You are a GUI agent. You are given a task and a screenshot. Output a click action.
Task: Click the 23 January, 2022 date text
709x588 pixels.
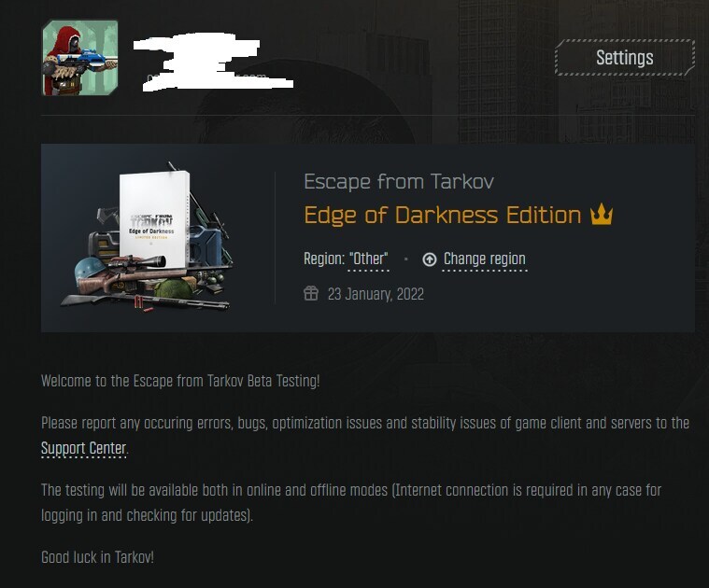click(376, 294)
